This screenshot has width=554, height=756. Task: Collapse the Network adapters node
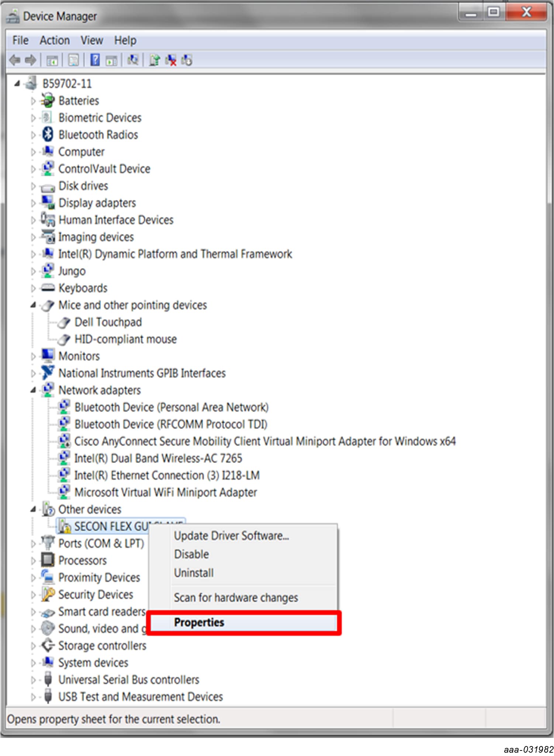click(33, 390)
